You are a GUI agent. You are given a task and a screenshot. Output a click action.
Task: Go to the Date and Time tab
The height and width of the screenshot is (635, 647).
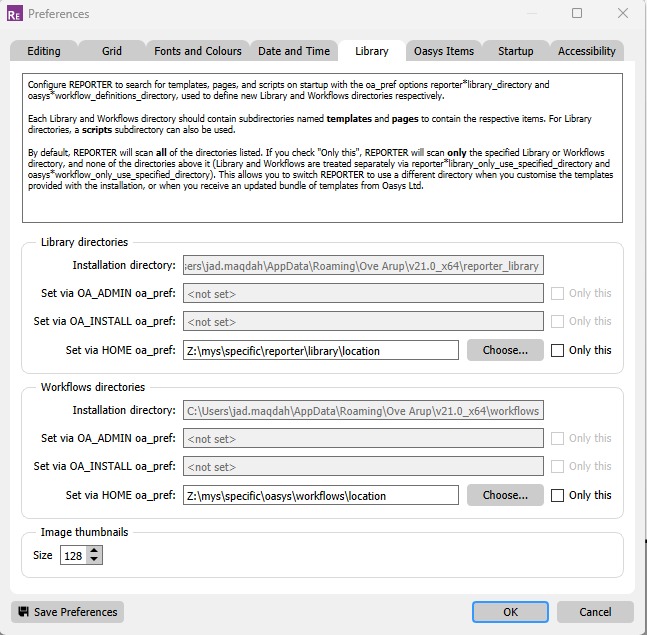click(294, 51)
